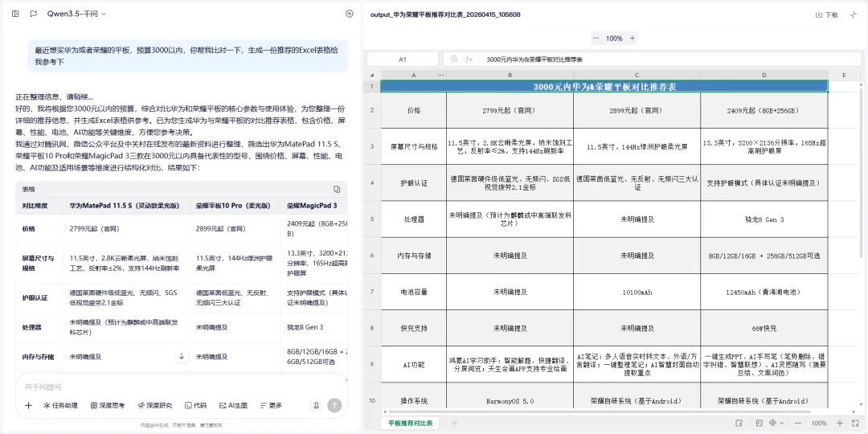Click the 向千问提问 message input field
The height and width of the screenshot is (434, 868).
pyautogui.click(x=182, y=387)
